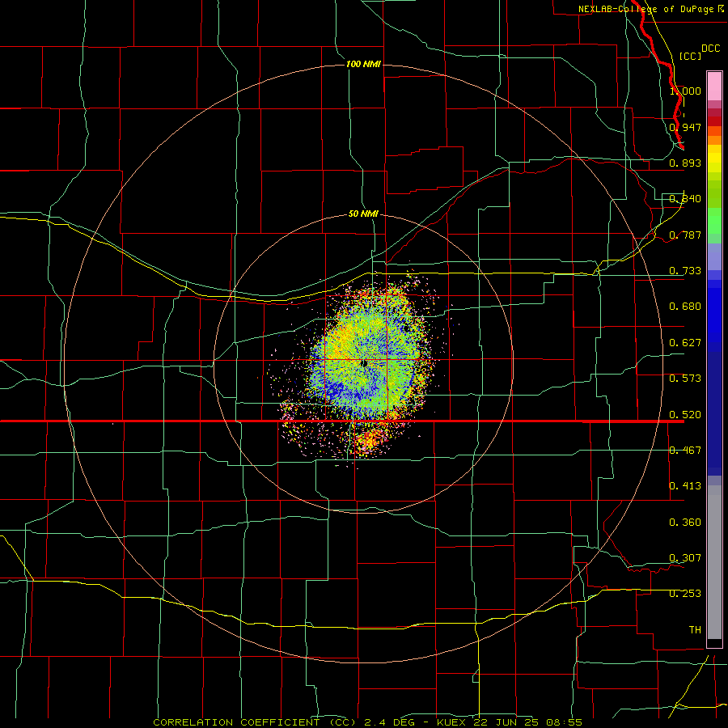The height and width of the screenshot is (728, 728).
Task: Click the 0.787 legend value
Action: [685, 235]
